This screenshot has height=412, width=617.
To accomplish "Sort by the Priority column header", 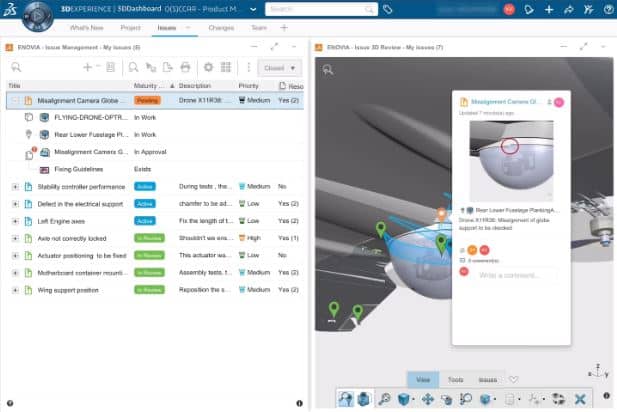I will 248,85.
